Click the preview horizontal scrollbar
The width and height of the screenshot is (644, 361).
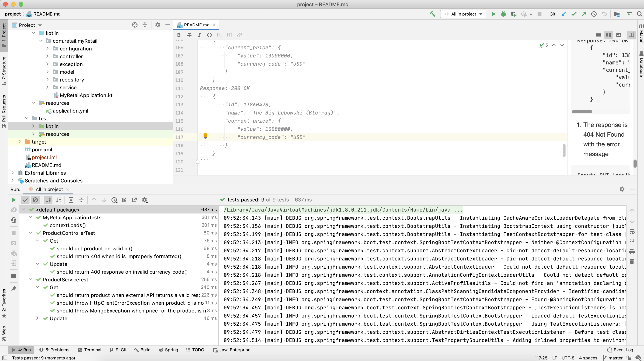[x=582, y=112]
